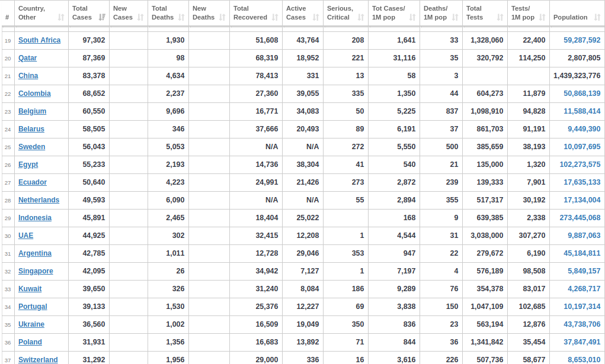Follow the Indonesia link
Image resolution: width=605 pixels, height=364 pixels.
(x=35, y=217)
